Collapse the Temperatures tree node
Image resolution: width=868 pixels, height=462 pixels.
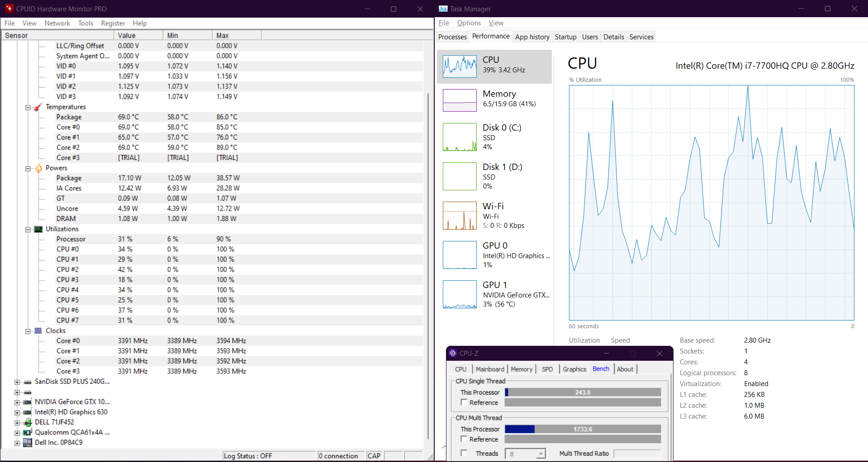coord(28,108)
